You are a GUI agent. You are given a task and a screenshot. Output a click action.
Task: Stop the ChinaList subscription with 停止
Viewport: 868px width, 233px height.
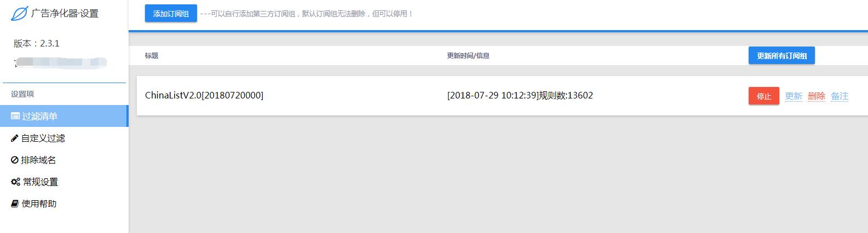764,96
